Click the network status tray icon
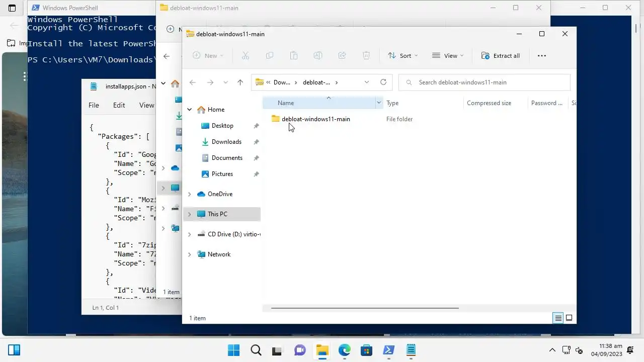The image size is (644, 362). tap(567, 350)
